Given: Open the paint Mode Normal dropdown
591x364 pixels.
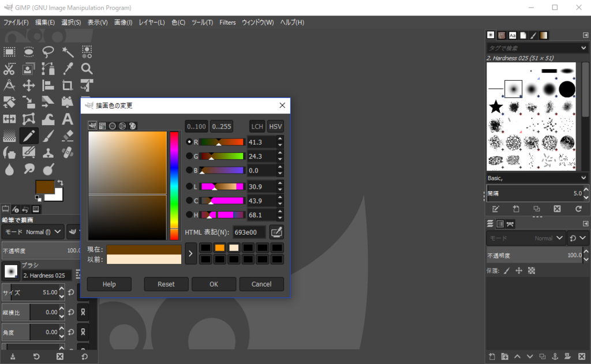Looking at the screenshot, I should pos(32,232).
